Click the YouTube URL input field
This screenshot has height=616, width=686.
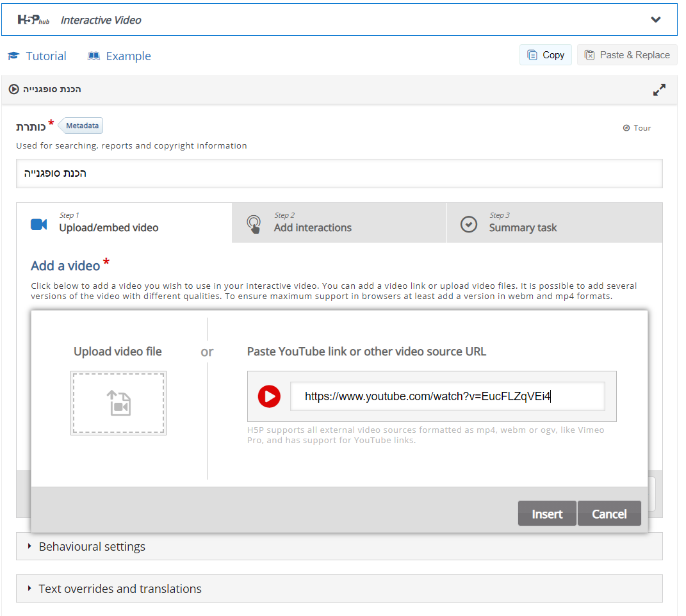446,397
